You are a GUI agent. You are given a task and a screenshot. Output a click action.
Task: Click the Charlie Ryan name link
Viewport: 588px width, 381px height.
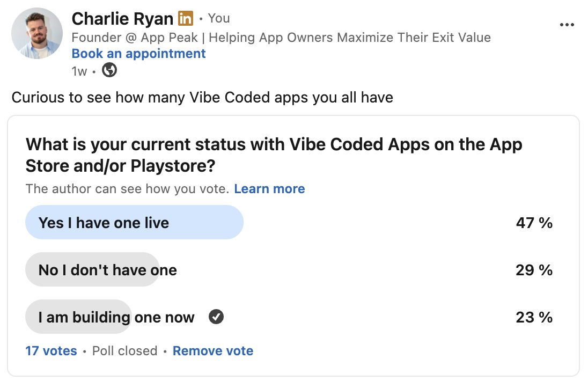click(x=122, y=18)
